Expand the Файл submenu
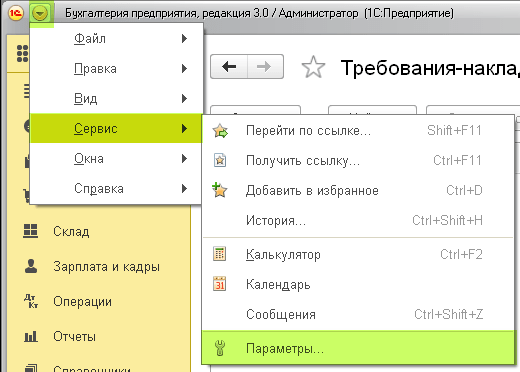 click(x=116, y=39)
